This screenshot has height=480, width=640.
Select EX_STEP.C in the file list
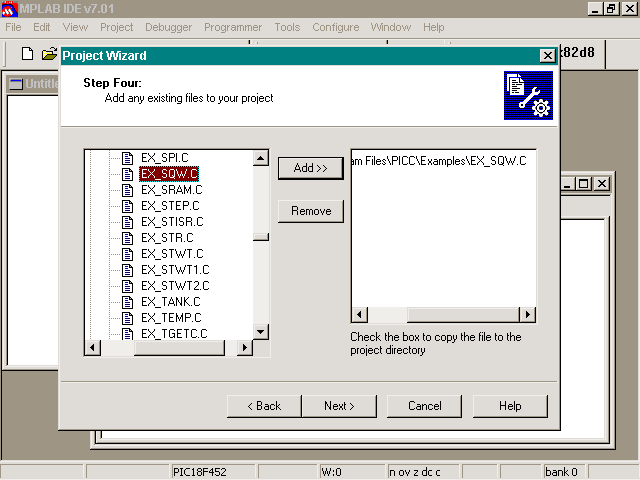click(170, 206)
